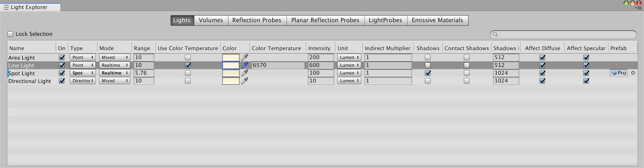Turn off Shadows for Spot Light
The image size is (644, 168).
428,73
